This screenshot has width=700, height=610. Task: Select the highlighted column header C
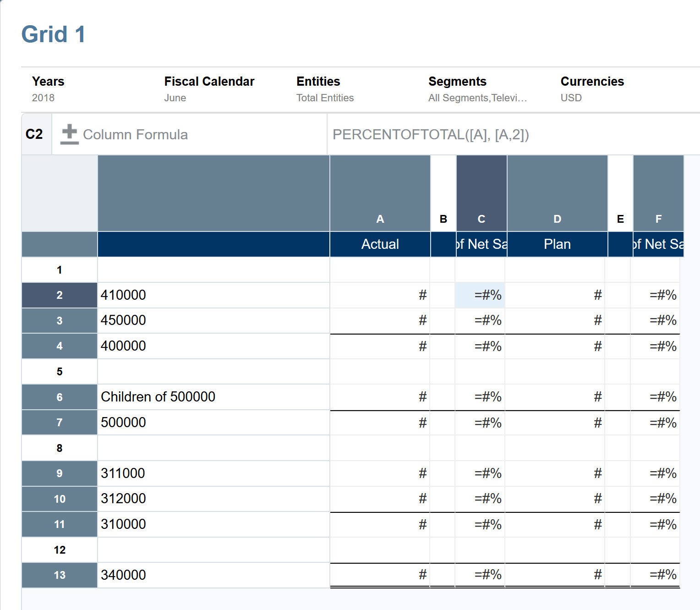click(x=481, y=219)
